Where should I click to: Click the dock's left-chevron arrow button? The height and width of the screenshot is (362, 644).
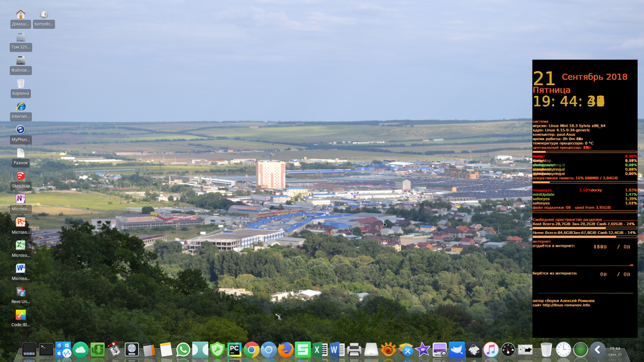coord(598,349)
